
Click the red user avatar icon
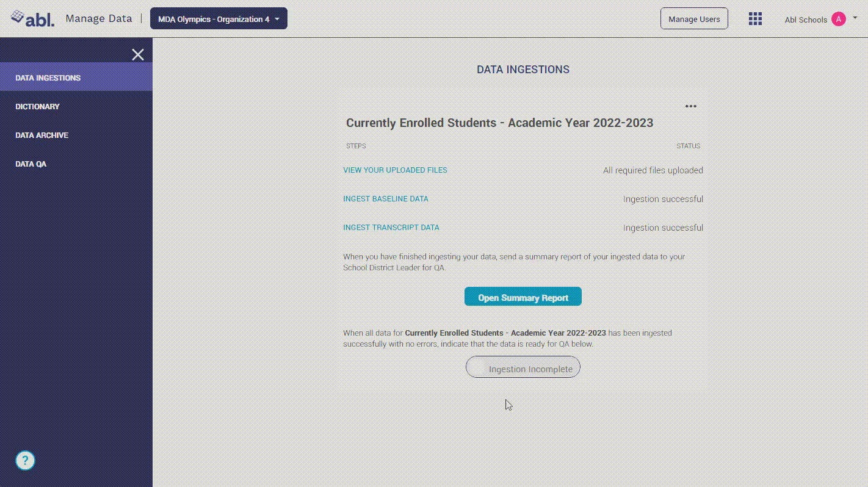(839, 19)
